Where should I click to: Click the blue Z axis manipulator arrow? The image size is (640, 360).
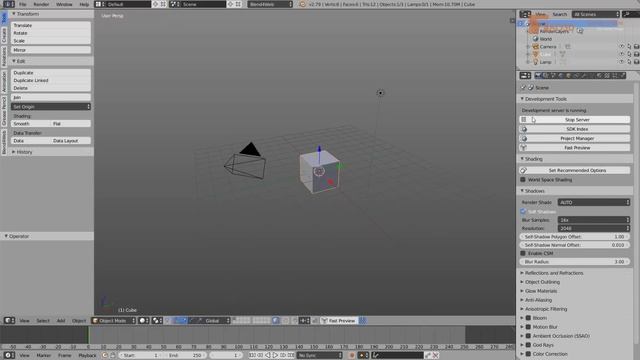[319, 150]
